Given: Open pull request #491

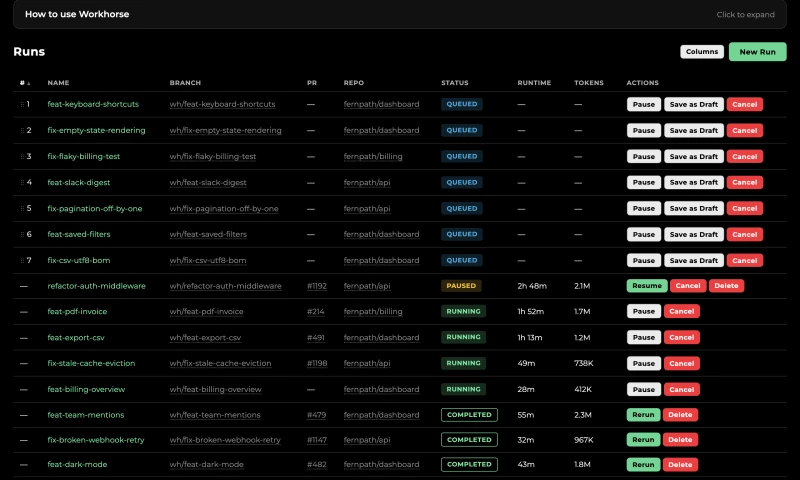Looking at the screenshot, I should click(x=316, y=337).
